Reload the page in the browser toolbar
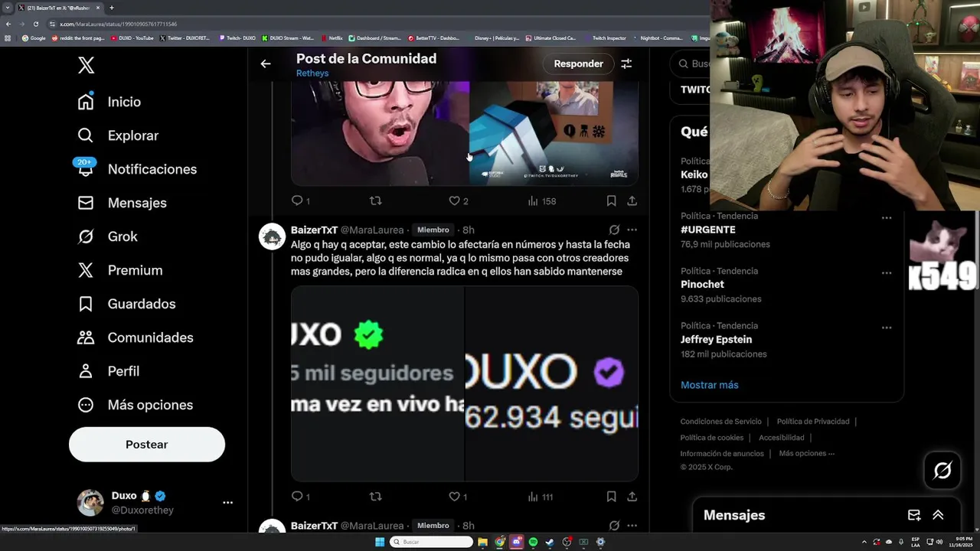This screenshot has width=980, height=551. coord(35,24)
